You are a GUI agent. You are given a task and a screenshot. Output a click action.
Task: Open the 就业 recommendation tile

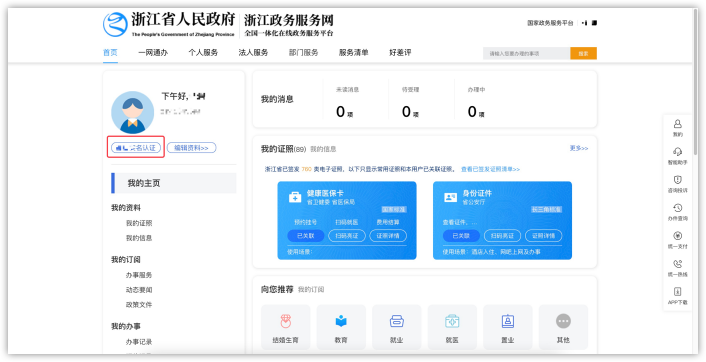397,327
